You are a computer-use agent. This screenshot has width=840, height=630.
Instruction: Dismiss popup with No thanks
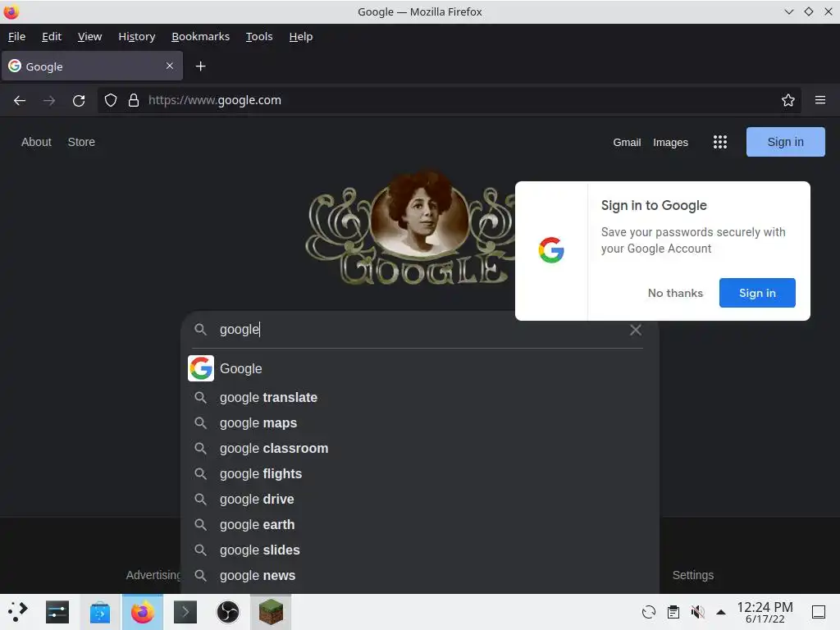(x=675, y=293)
